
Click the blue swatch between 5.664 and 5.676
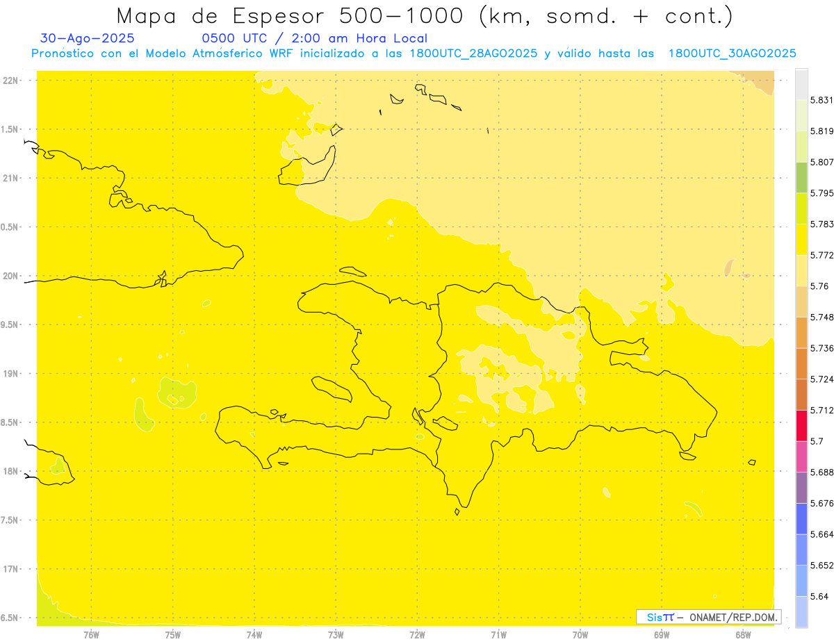pyautogui.click(x=801, y=519)
